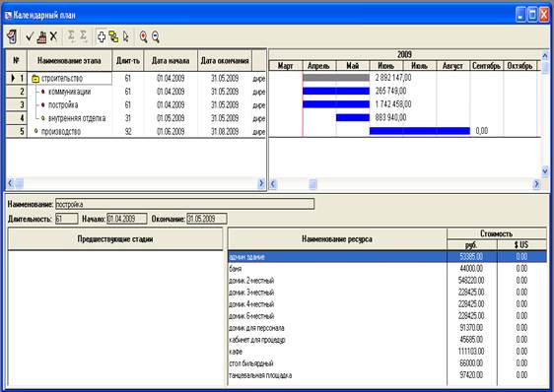Click the stage table scroll left arrow

[x=10, y=183]
